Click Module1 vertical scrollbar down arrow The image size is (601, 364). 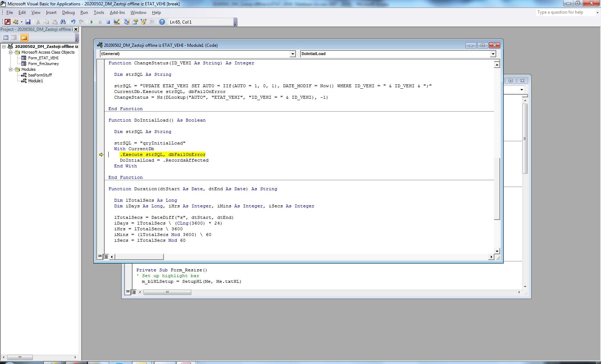(497, 251)
